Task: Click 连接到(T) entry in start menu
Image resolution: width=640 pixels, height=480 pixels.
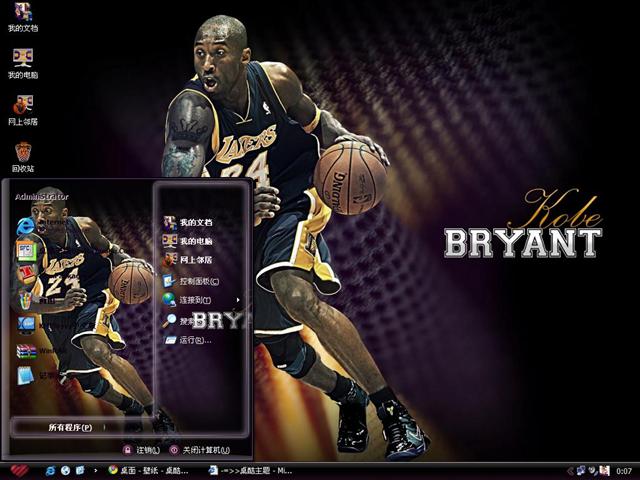Action: 187,300
